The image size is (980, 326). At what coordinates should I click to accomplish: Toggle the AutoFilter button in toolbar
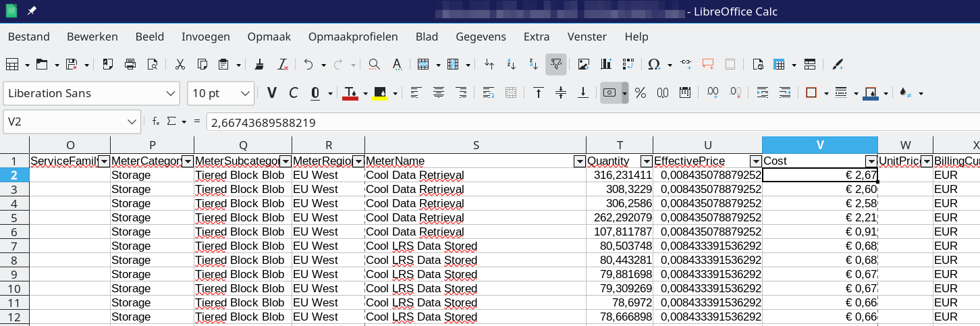(x=555, y=64)
